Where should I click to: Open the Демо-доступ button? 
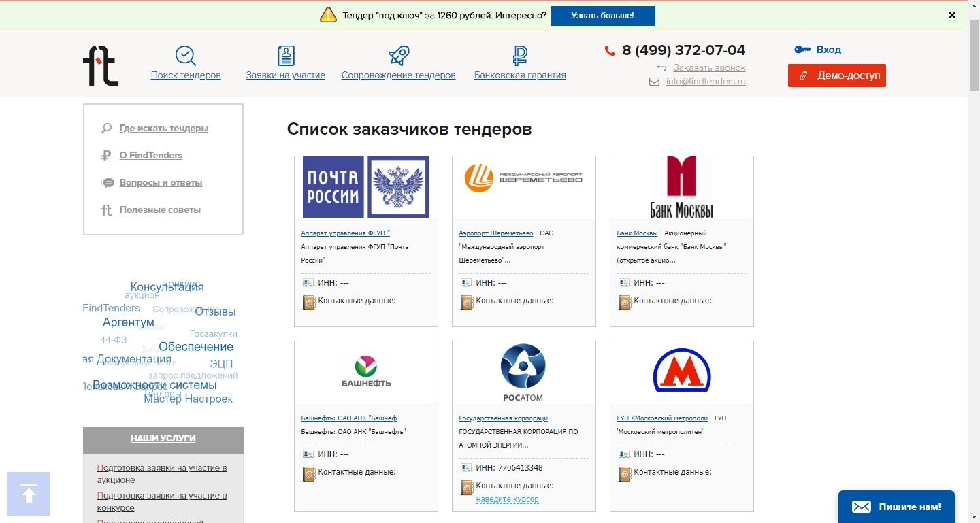837,75
